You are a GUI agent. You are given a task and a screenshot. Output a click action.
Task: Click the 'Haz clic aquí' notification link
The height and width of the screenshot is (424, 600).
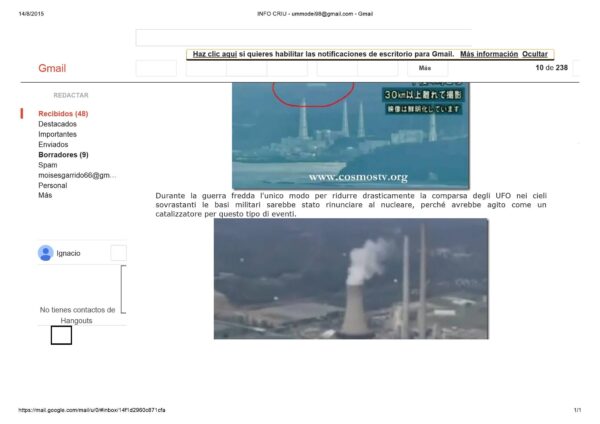(214, 54)
